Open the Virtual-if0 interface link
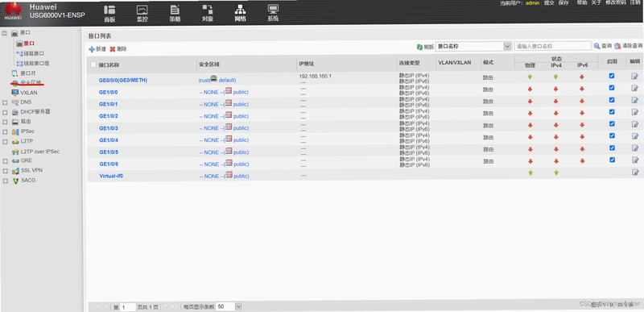This screenshot has height=312, width=644. coord(111,176)
